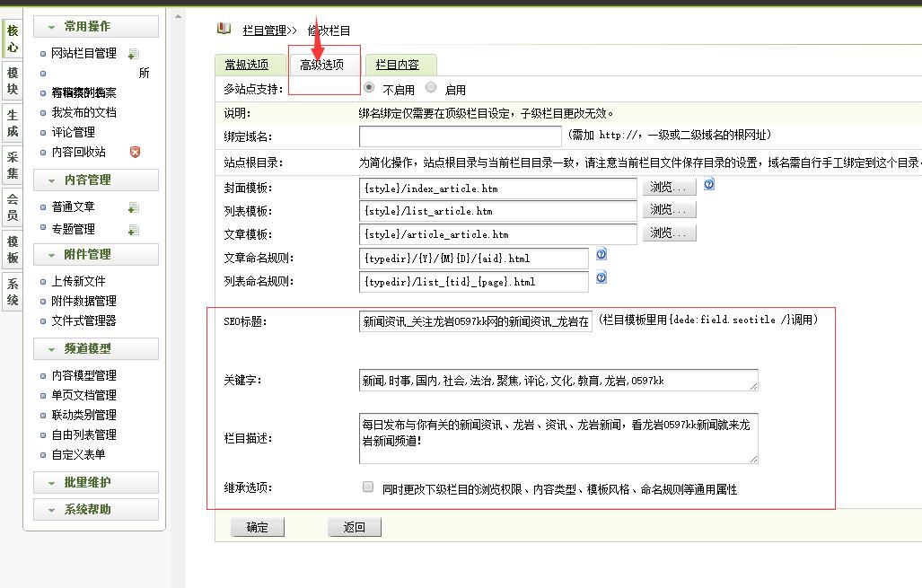Click the book icon before 栏目管理 breadcrumb
922x588 pixels.
click(224, 29)
